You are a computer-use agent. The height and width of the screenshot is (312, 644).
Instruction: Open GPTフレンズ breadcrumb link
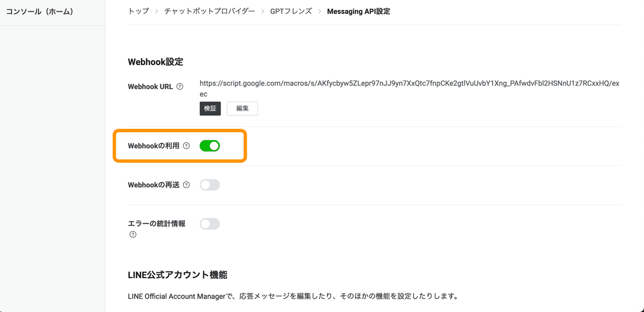click(291, 11)
